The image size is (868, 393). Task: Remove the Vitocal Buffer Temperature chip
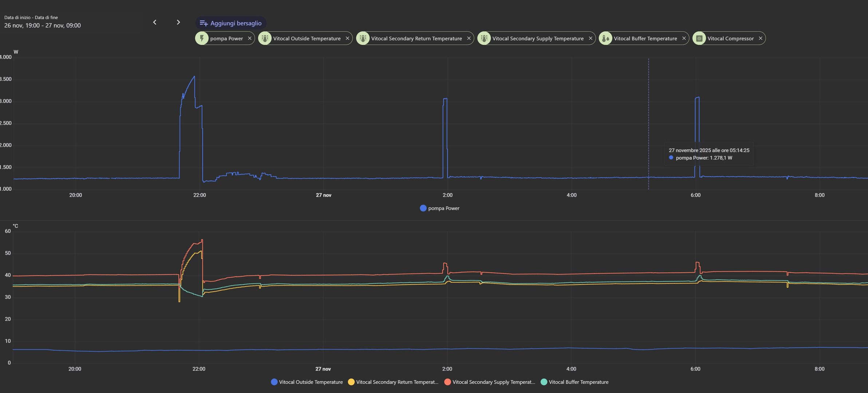point(684,38)
